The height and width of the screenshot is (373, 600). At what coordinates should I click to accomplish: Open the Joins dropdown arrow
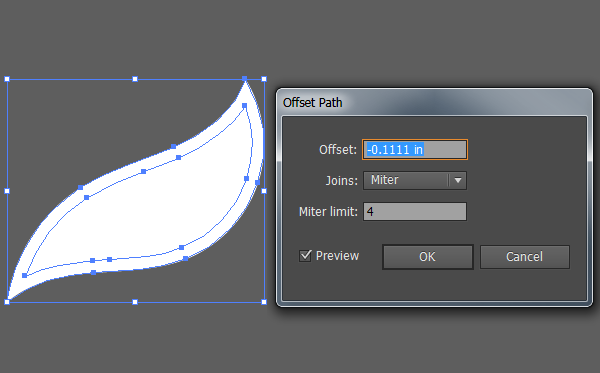(458, 180)
